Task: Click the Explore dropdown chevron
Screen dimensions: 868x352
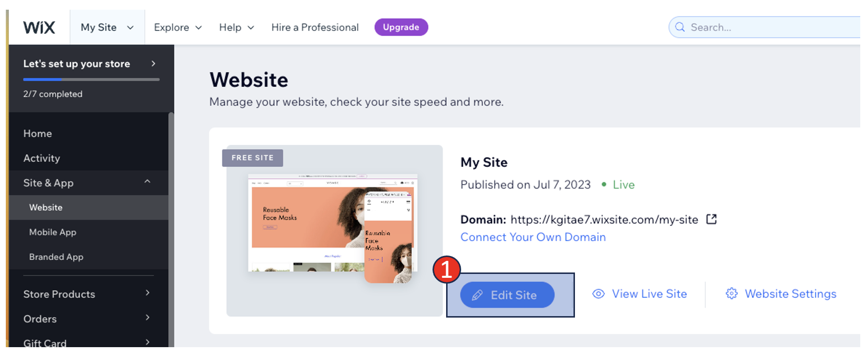Action: point(199,28)
